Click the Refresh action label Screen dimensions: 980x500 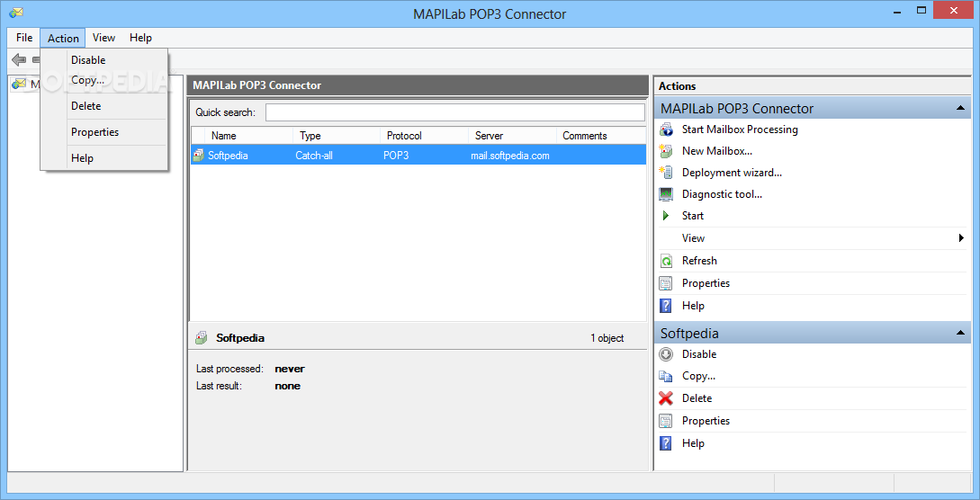coord(699,261)
